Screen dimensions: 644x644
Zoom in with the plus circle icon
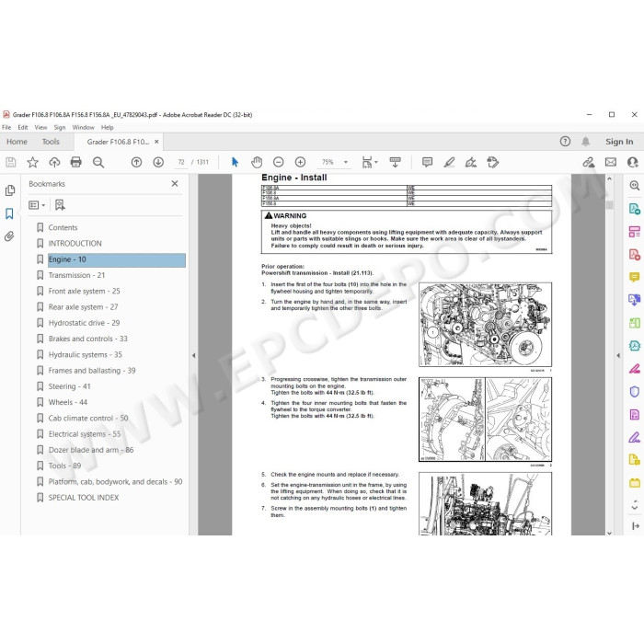click(x=300, y=162)
